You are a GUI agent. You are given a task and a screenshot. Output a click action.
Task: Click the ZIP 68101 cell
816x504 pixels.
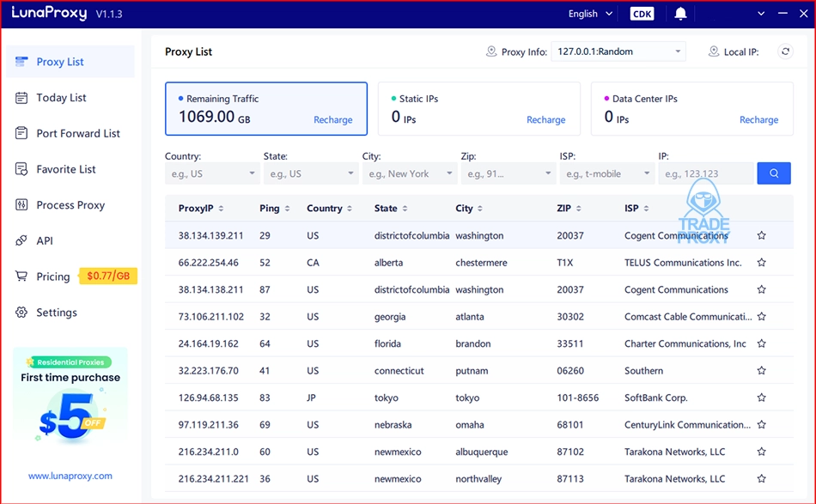[x=569, y=425]
